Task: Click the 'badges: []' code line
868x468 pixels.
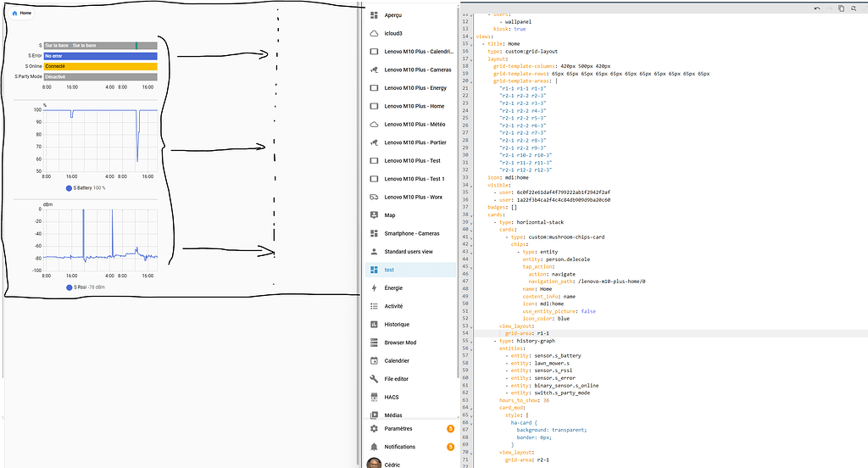Action: [x=502, y=207]
